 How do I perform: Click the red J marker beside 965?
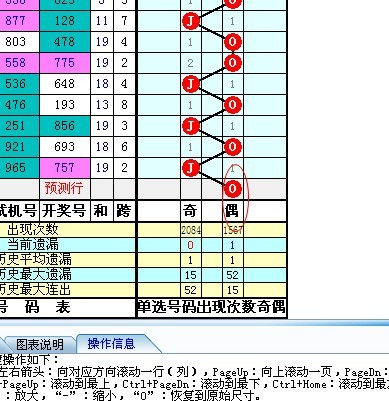coord(191,168)
